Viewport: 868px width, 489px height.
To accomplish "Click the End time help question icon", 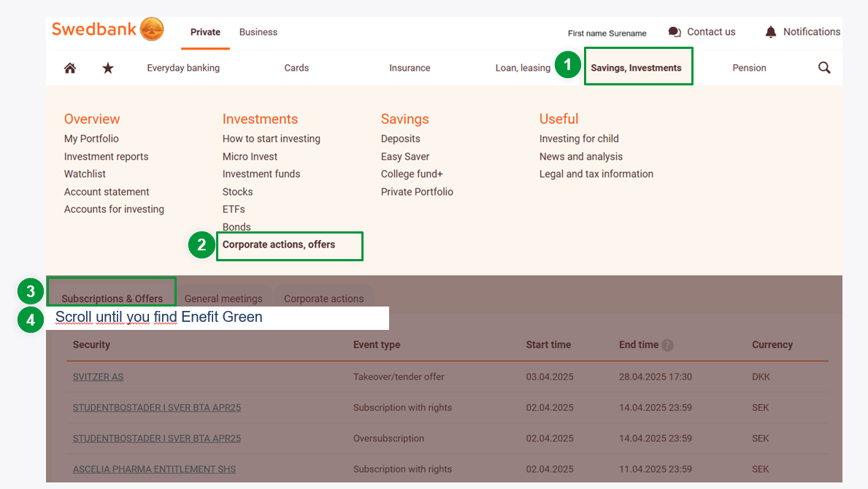I will (667, 345).
